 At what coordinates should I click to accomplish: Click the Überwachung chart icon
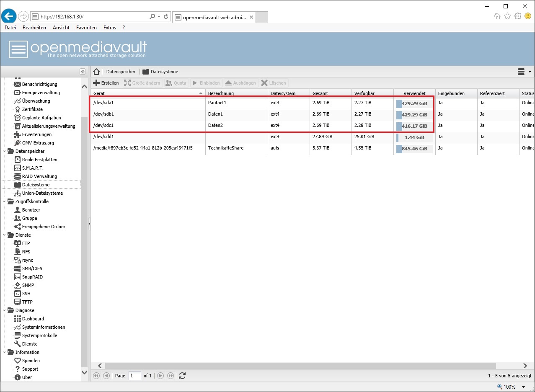18,101
